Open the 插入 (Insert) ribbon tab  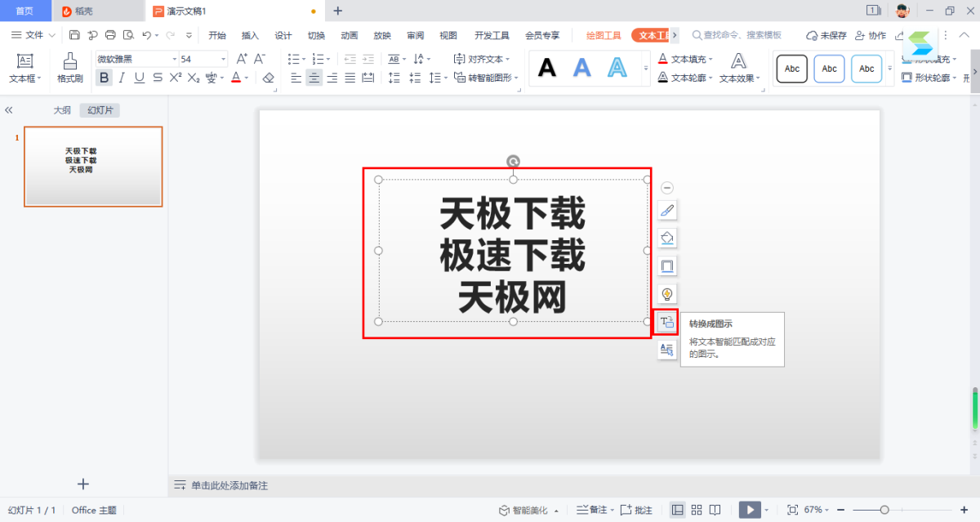[250, 35]
